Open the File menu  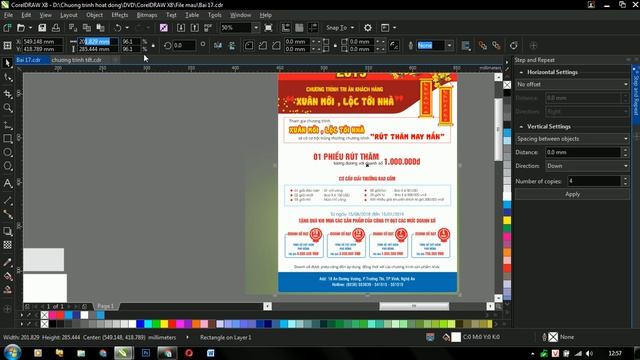[x=8, y=15]
